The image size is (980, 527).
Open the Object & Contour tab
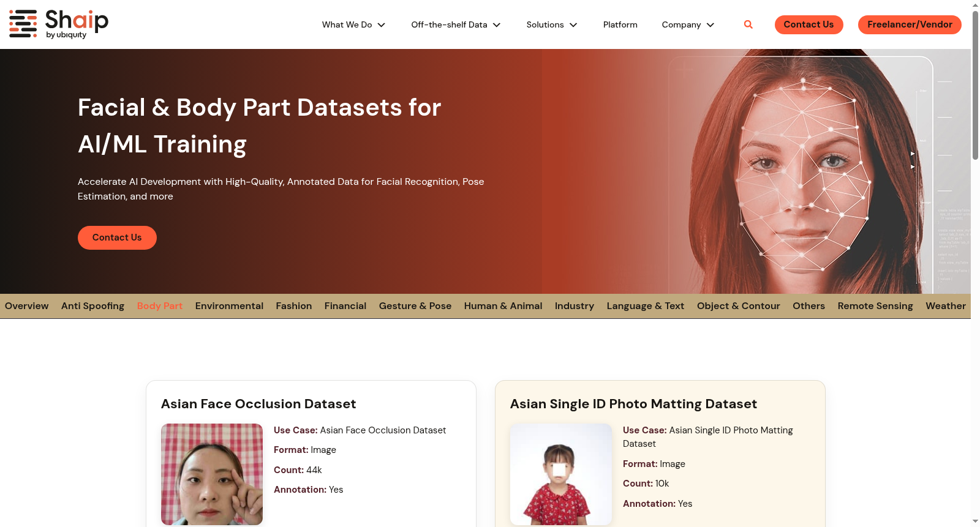pos(738,306)
